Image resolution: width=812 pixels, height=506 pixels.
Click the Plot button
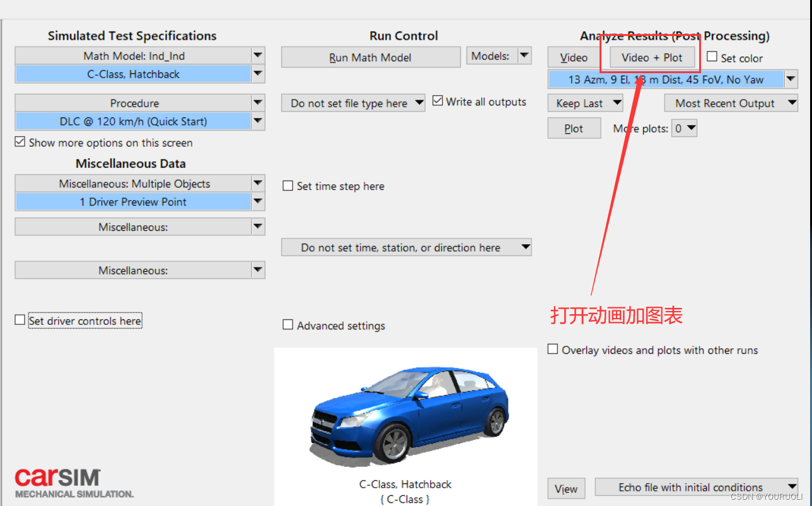click(x=574, y=128)
